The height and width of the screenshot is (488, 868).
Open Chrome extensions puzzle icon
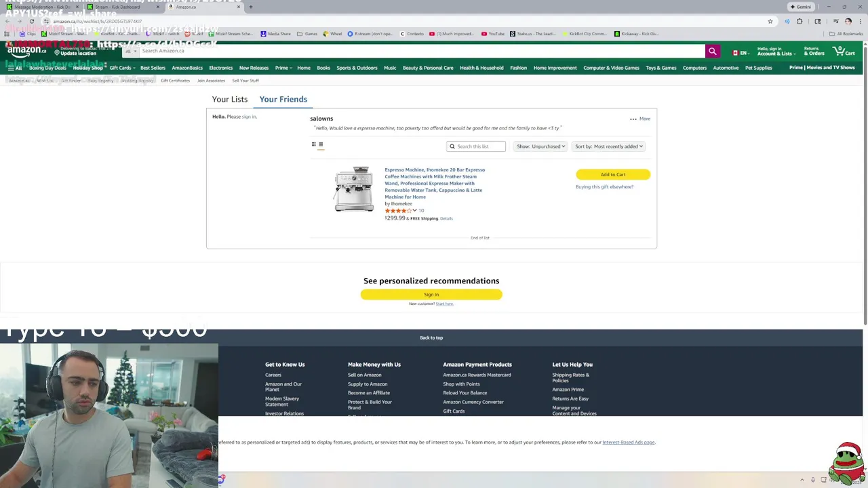tap(800, 22)
